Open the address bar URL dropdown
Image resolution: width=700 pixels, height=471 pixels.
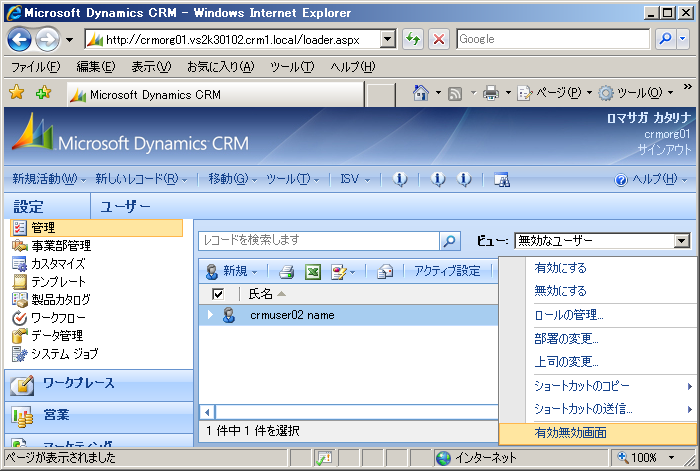click(388, 39)
